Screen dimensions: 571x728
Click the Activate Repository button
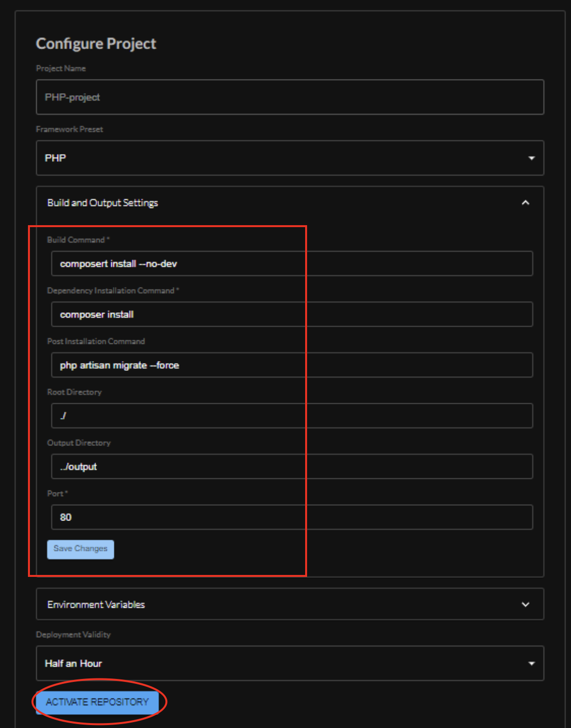(97, 702)
